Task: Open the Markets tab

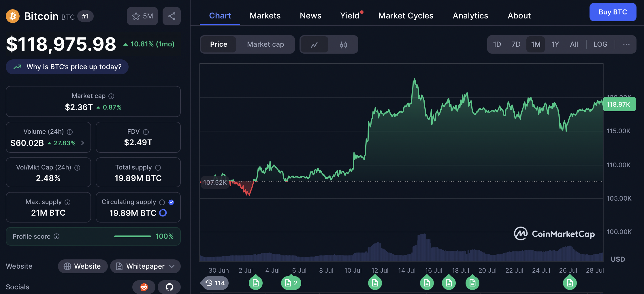Action: click(265, 16)
